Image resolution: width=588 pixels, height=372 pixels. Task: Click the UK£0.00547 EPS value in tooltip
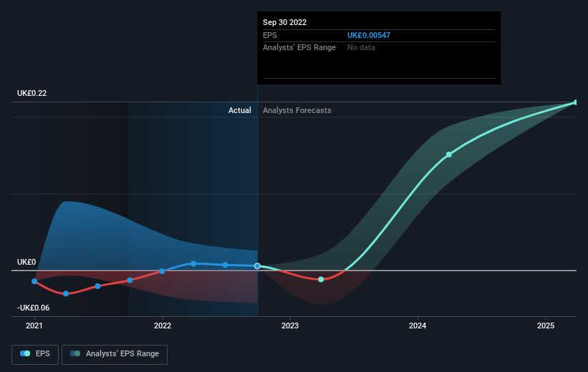[369, 35]
